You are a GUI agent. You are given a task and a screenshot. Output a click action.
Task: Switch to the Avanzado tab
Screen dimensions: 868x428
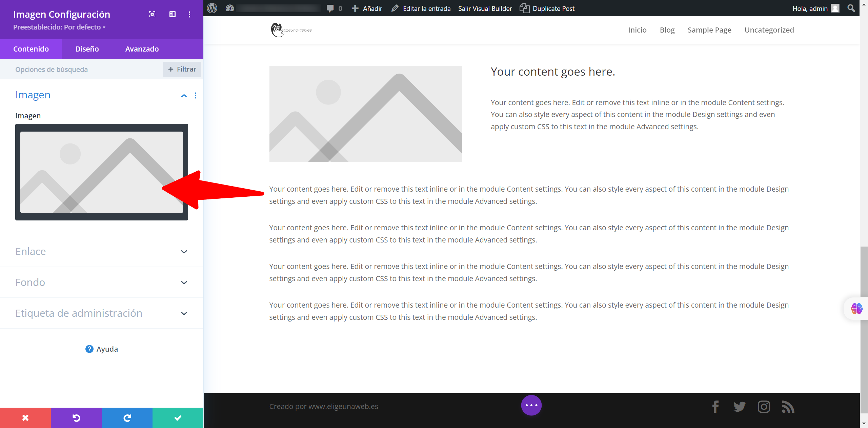pos(142,49)
